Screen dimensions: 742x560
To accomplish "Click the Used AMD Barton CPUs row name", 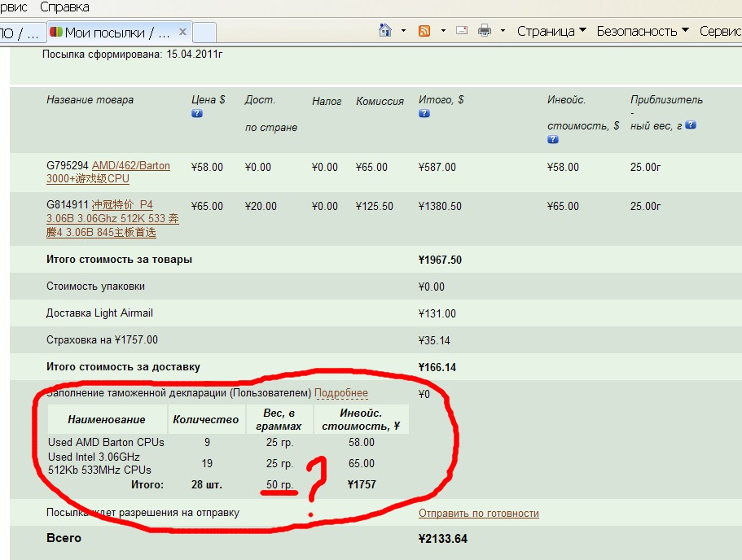I will point(106,442).
